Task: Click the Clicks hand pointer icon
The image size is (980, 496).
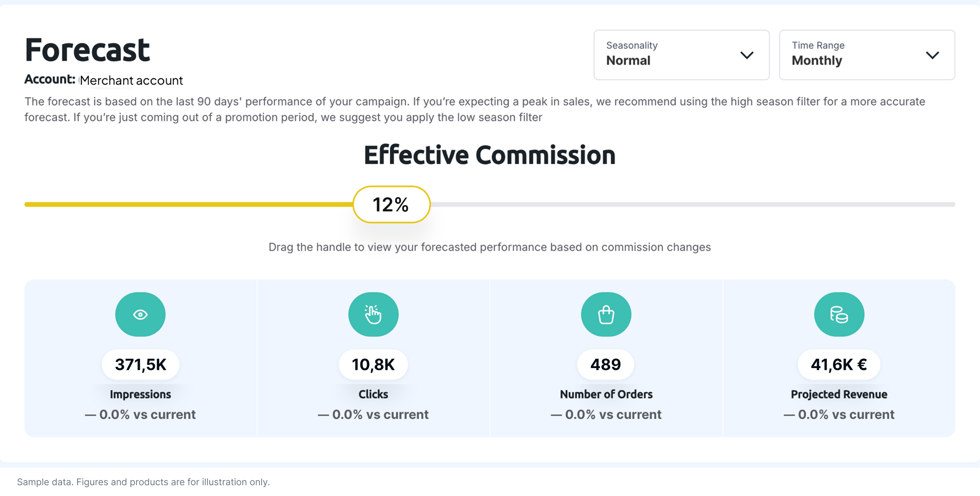Action: coord(373,315)
